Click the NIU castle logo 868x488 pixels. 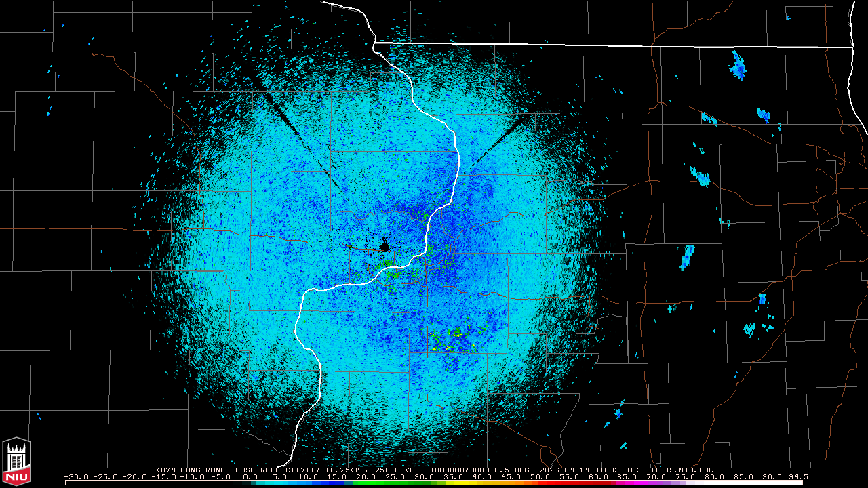pos(16,461)
